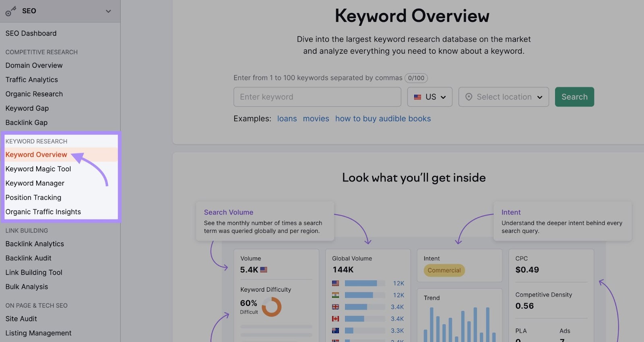Try 'how to buy audible books' example
The height and width of the screenshot is (342, 644).
click(383, 119)
